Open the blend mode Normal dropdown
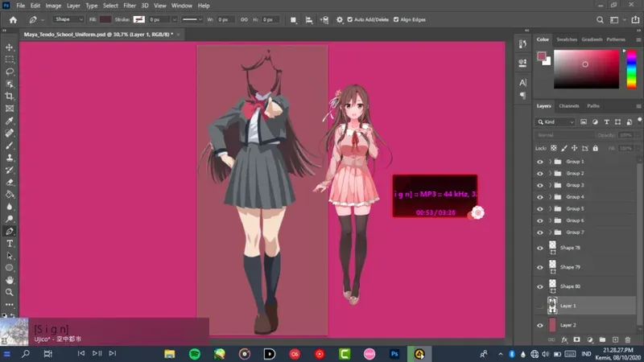This screenshot has height=362, width=644. (x=564, y=135)
